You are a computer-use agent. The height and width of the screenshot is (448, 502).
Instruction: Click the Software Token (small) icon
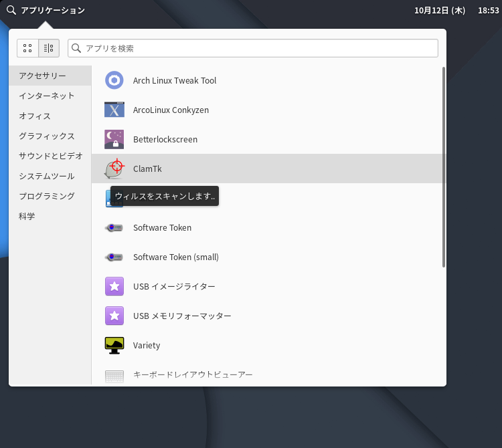[x=114, y=257]
